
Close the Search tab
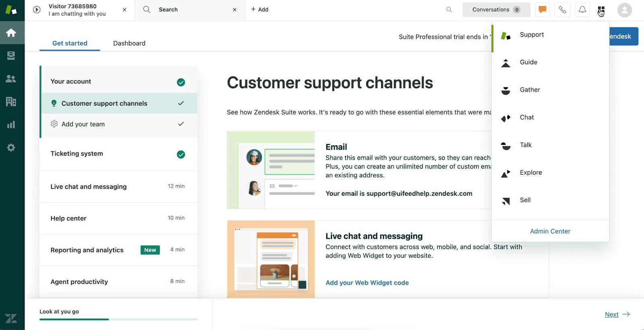[x=235, y=10]
